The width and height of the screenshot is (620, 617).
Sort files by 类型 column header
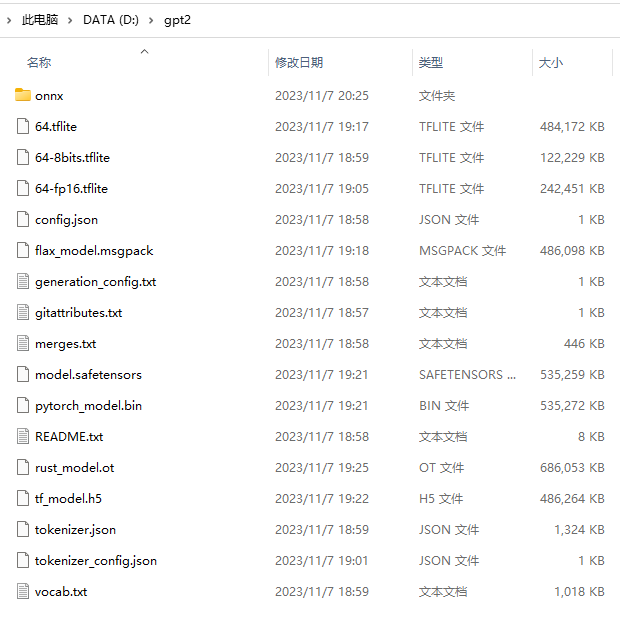coord(431,62)
